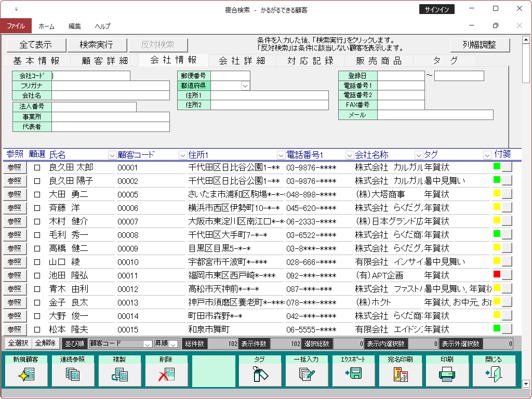Open the ホーム ribbon menu
Screen dimensions: 532x399
(x=46, y=26)
